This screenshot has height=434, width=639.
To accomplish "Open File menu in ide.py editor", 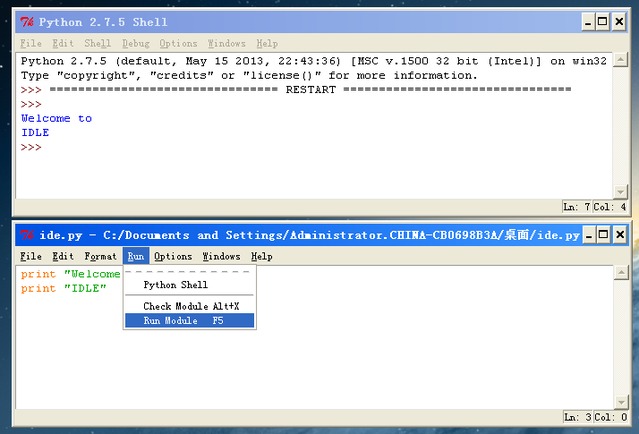I will (x=31, y=256).
